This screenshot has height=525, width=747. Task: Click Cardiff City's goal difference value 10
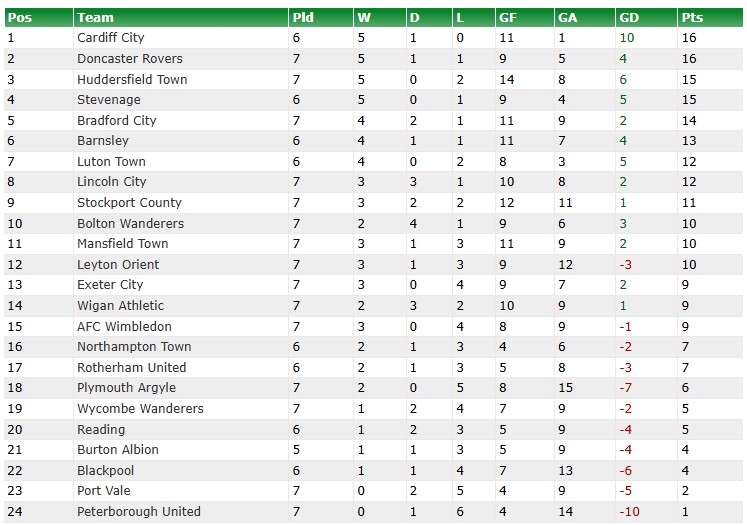click(x=627, y=38)
